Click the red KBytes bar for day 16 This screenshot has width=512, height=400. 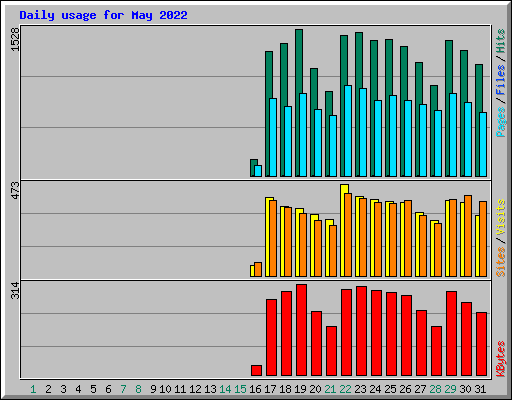(256, 370)
